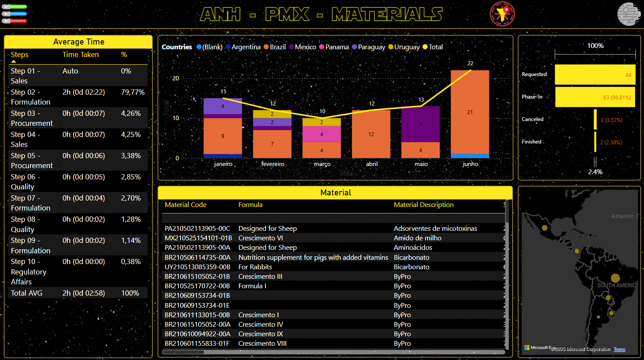
Task: Click the Brazil legend marker
Action: [x=266, y=47]
